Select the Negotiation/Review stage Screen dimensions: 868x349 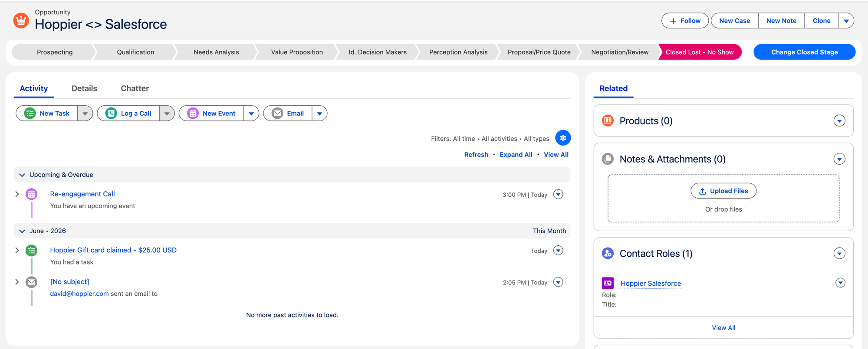(620, 52)
